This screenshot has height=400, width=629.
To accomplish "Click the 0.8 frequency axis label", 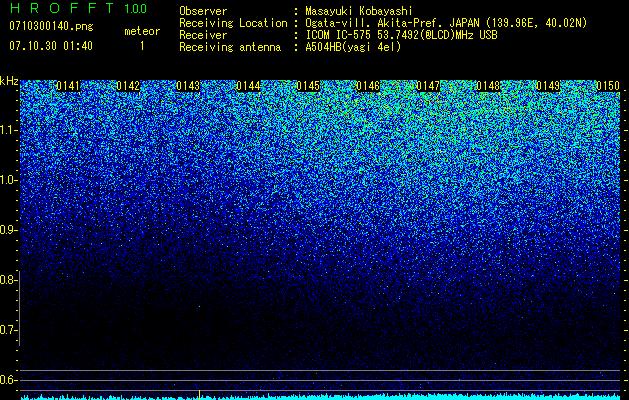I will click(8, 280).
